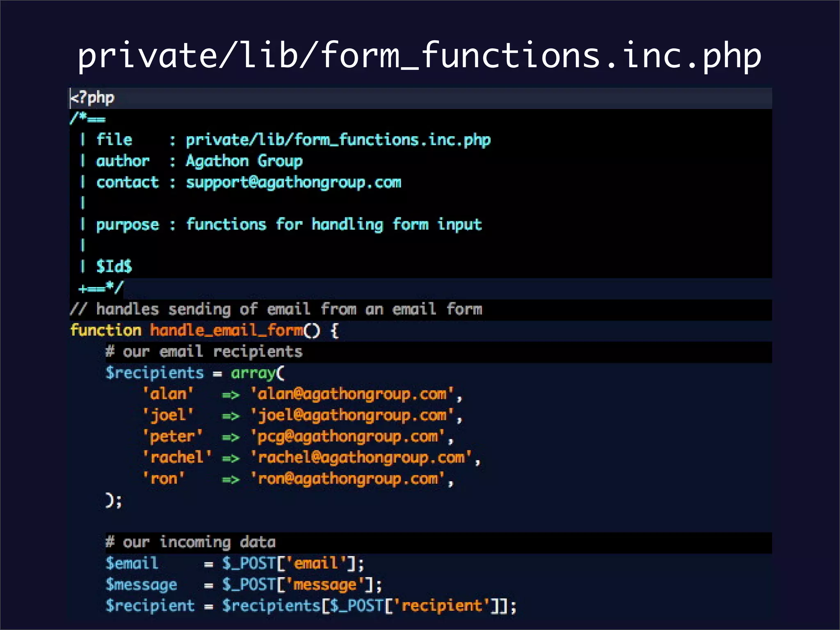Click the joel@agathongroup.com string
This screenshot has height=630, width=840.
click(x=352, y=415)
